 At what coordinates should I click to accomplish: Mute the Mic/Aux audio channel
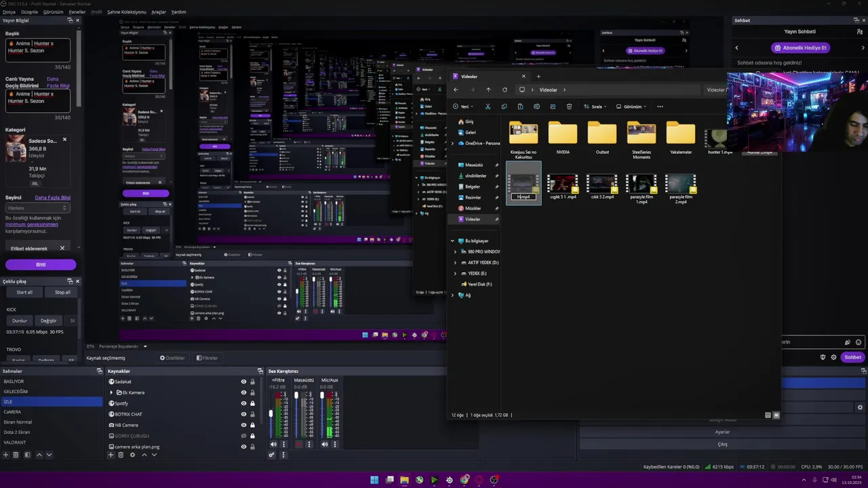(325, 444)
